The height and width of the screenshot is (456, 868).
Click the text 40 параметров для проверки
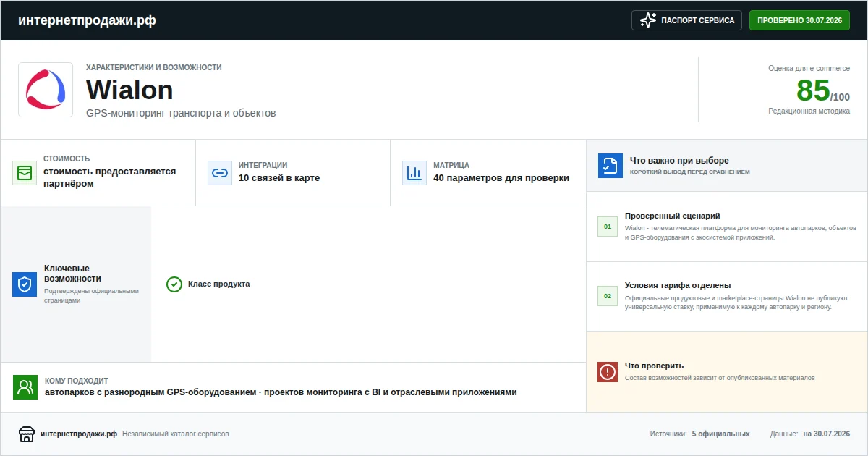tap(501, 178)
